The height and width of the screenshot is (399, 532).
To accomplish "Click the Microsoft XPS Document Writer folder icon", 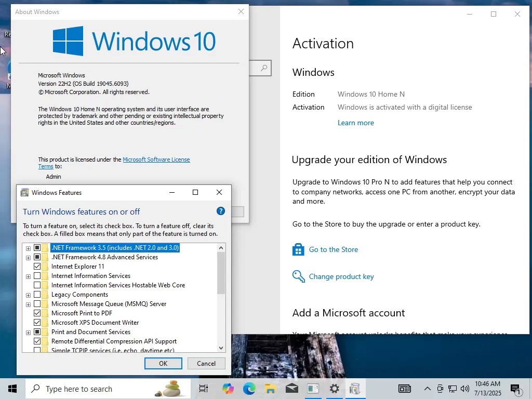I will pos(45,322).
